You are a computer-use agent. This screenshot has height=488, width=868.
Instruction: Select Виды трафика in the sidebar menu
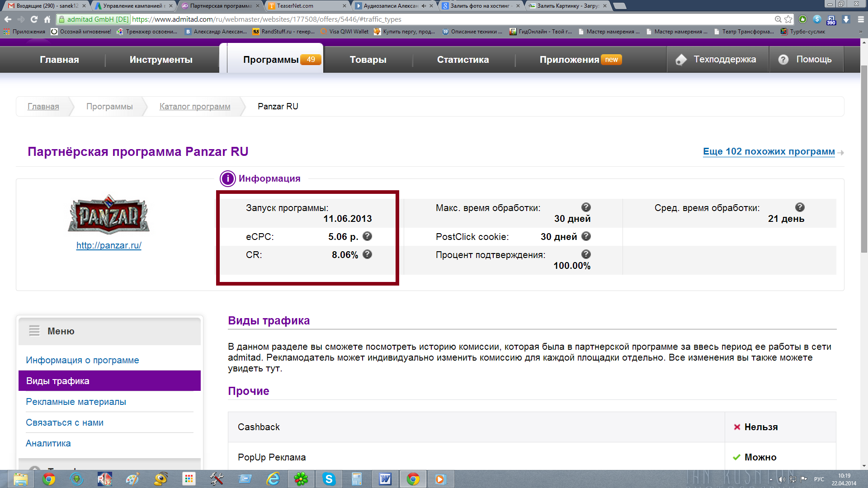[109, 380]
